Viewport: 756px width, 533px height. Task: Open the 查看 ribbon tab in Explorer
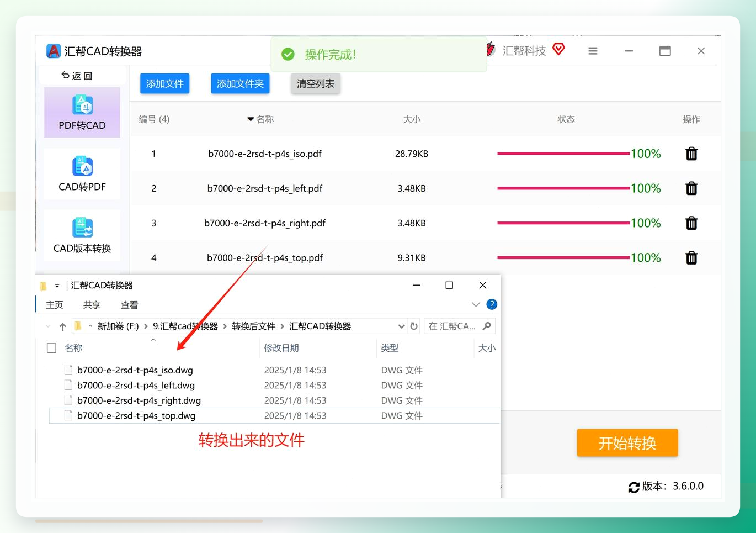pos(130,305)
